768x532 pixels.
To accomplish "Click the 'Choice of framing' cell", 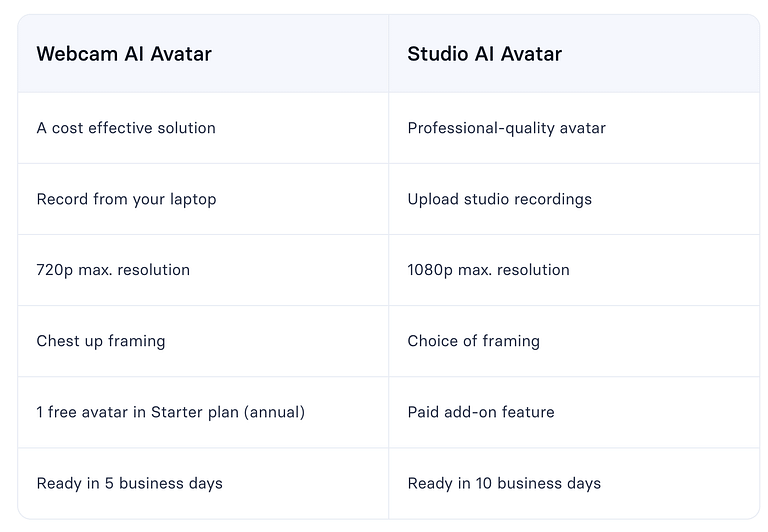I will click(473, 341).
